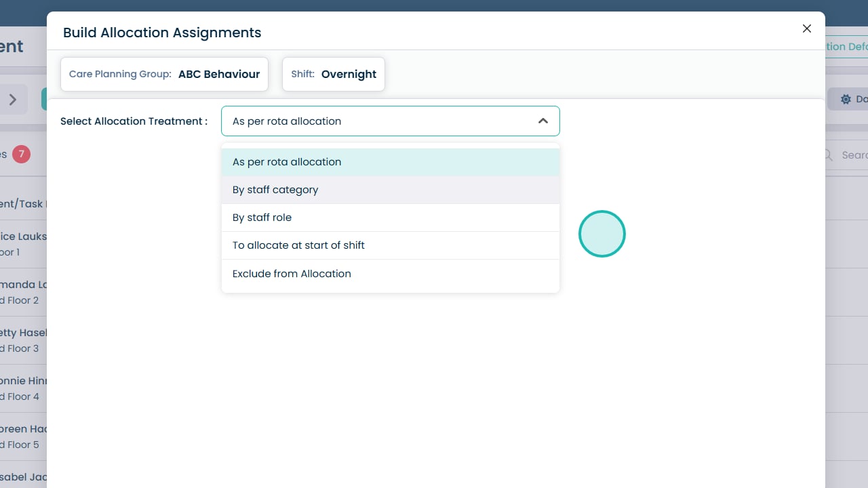Click the Shift Overnight chip
This screenshot has height=488, width=868.
[334, 75]
